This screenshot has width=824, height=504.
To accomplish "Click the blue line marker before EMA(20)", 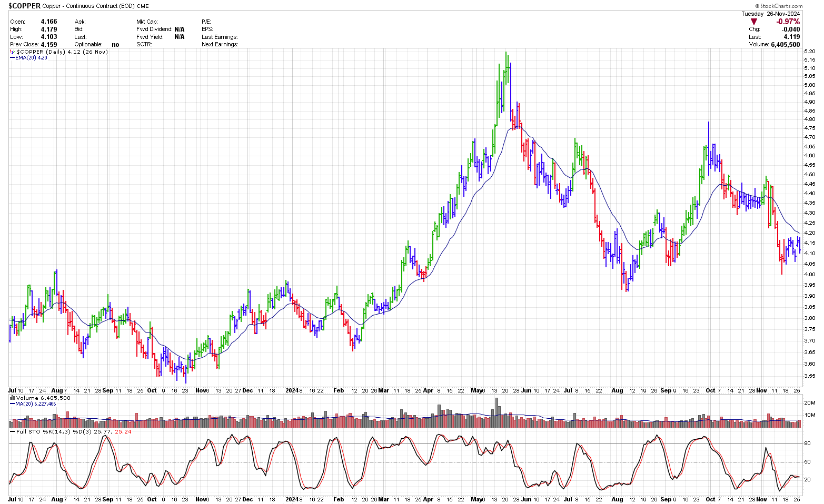I will (13, 58).
